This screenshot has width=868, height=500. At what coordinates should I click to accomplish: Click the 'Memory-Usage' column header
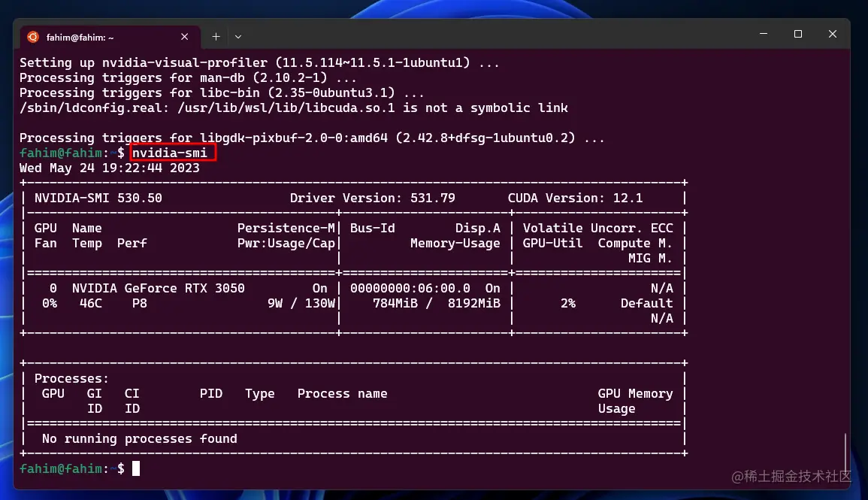coord(455,243)
